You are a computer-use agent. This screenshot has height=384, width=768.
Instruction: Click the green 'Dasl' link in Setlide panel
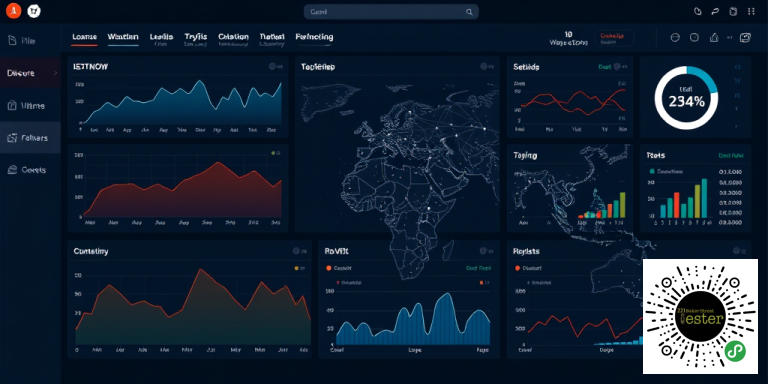pyautogui.click(x=604, y=67)
